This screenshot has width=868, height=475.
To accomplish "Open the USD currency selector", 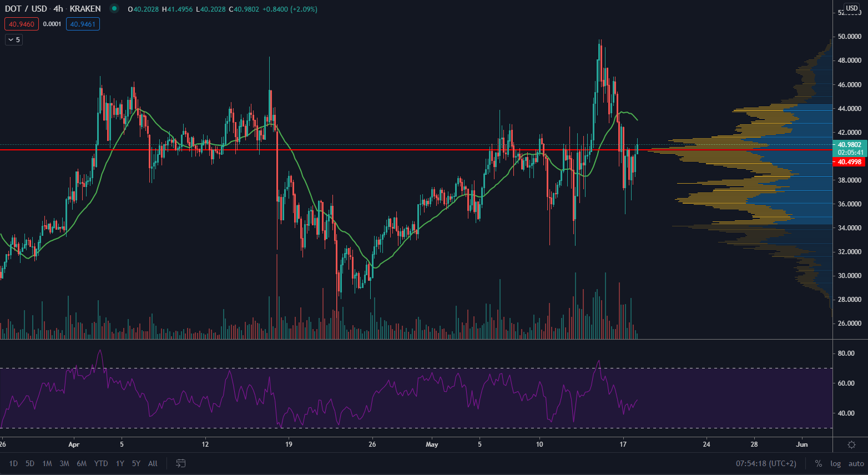I will click(x=851, y=8).
